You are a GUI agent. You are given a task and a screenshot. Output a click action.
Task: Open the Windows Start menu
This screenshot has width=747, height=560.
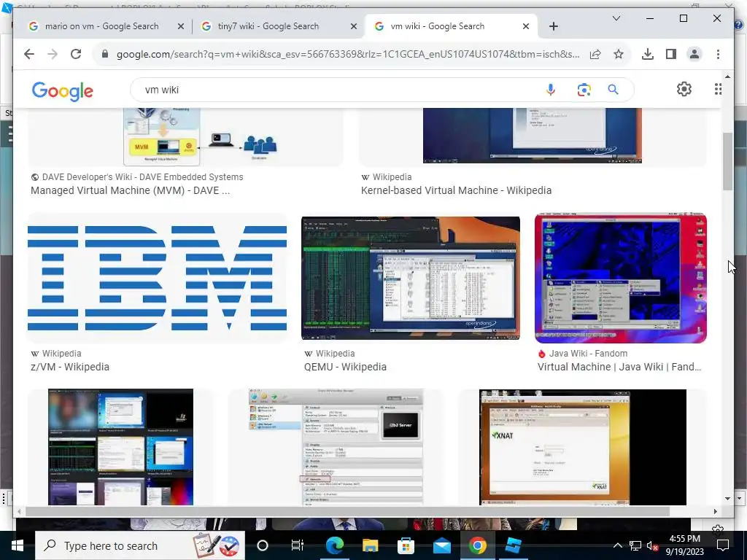(x=18, y=545)
